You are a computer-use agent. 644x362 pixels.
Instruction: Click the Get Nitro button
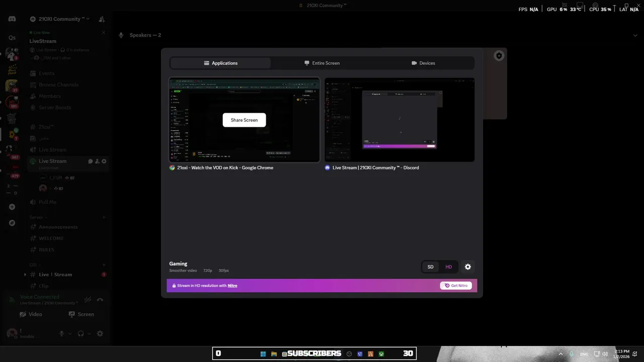[456, 286]
